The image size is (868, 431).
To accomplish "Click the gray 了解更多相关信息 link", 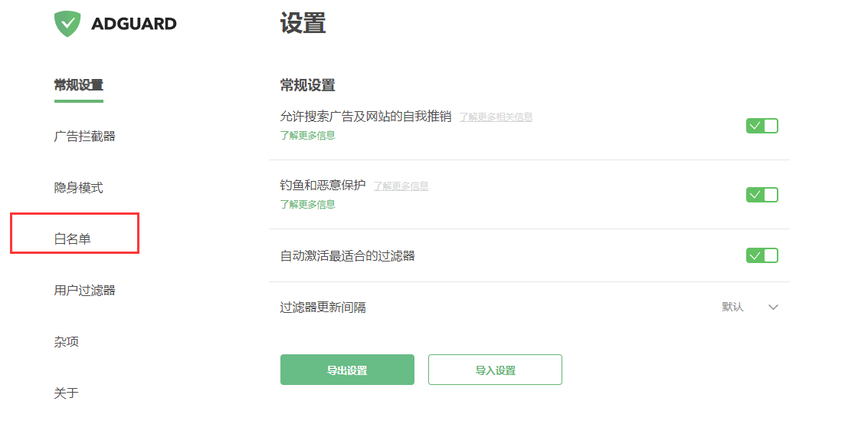I will tap(496, 117).
